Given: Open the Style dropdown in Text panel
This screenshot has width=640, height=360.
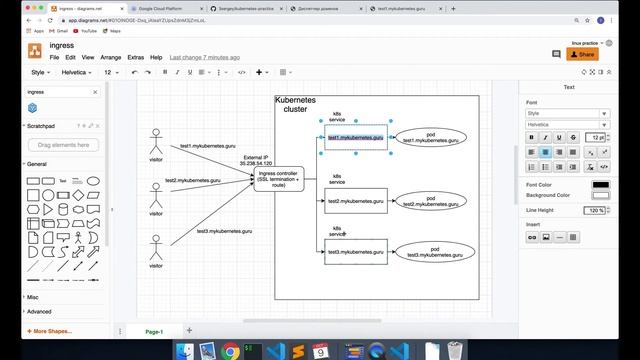Looking at the screenshot, I should [x=567, y=113].
